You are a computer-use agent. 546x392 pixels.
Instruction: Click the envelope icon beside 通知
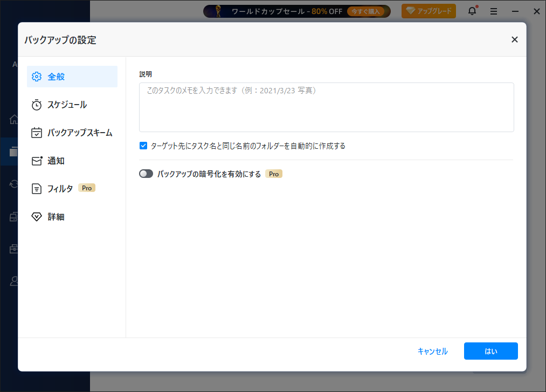pyautogui.click(x=37, y=161)
